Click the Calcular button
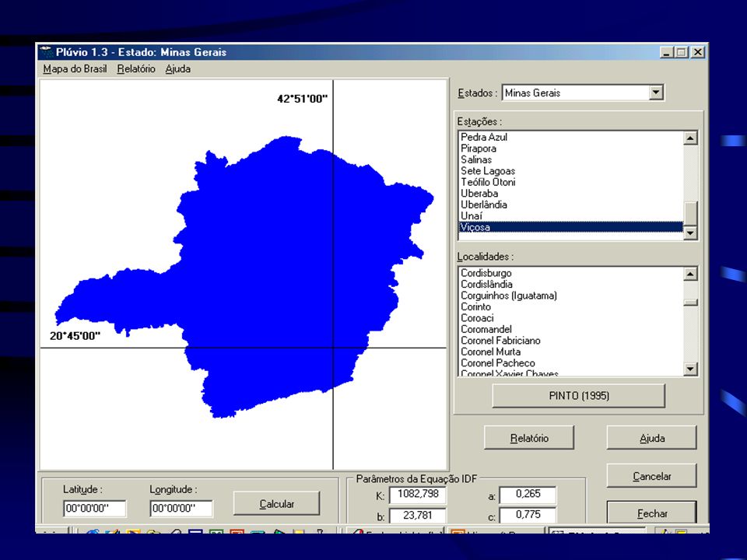The height and width of the screenshot is (560, 747). click(277, 504)
